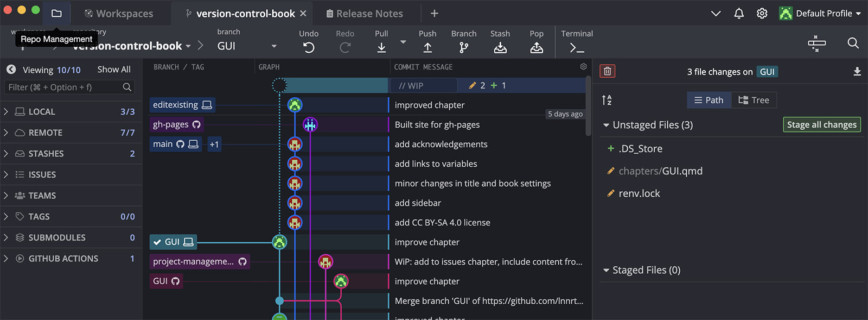Click the main branch label
Image resolution: width=868 pixels, height=320 pixels.
176,144
